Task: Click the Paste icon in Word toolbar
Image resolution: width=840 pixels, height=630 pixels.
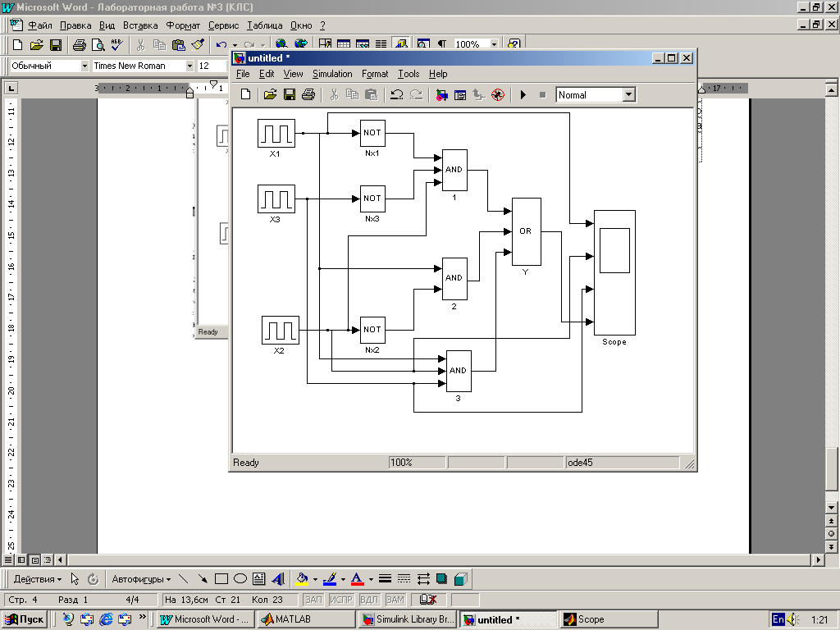Action: (178, 45)
